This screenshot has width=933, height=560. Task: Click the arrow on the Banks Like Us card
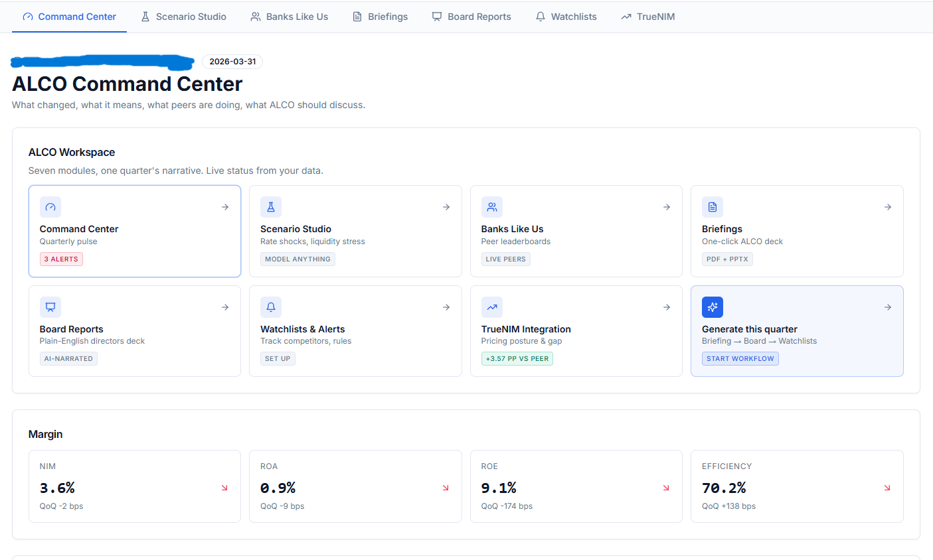point(667,207)
